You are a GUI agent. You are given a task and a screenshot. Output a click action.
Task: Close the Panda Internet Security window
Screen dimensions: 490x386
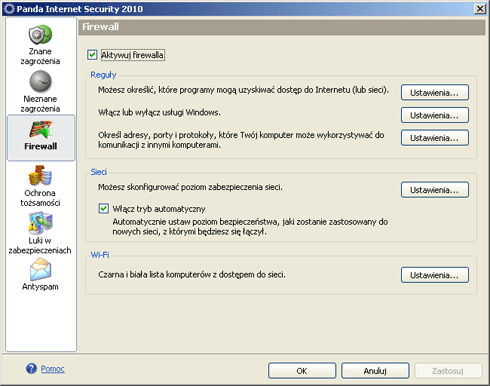click(480, 9)
